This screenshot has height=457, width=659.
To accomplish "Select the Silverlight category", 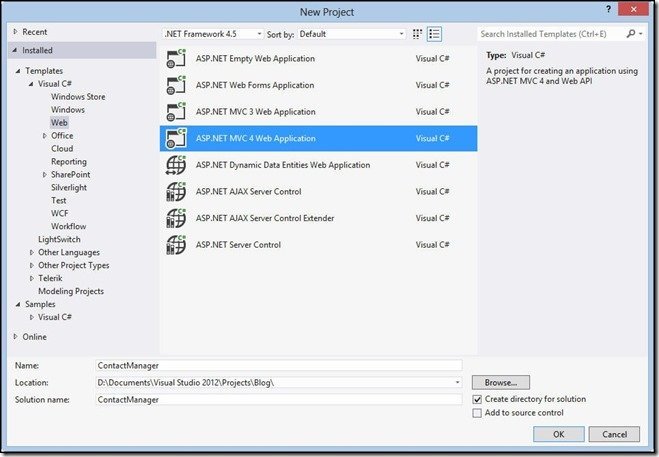I will click(x=69, y=188).
